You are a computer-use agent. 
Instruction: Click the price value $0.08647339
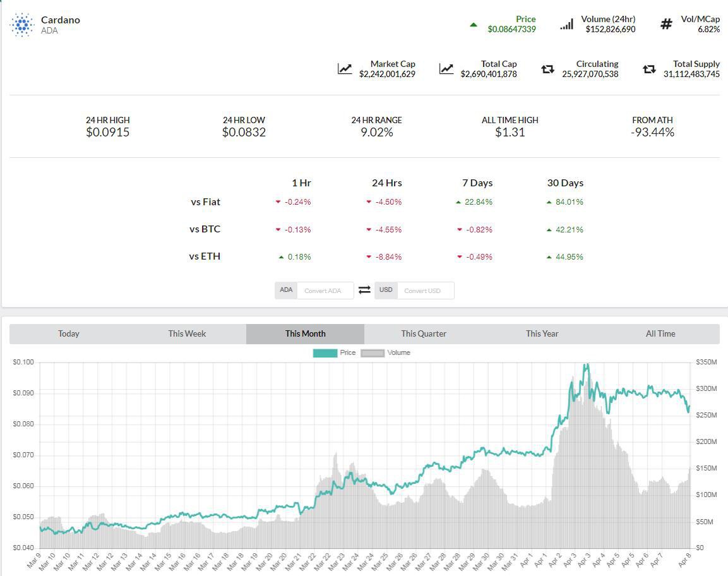click(511, 29)
